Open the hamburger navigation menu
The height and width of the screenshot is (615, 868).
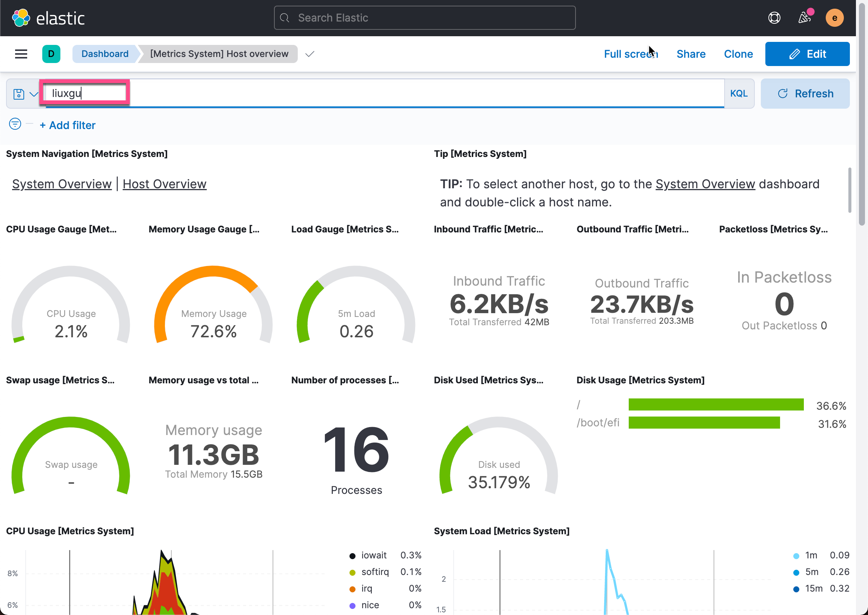coord(21,54)
